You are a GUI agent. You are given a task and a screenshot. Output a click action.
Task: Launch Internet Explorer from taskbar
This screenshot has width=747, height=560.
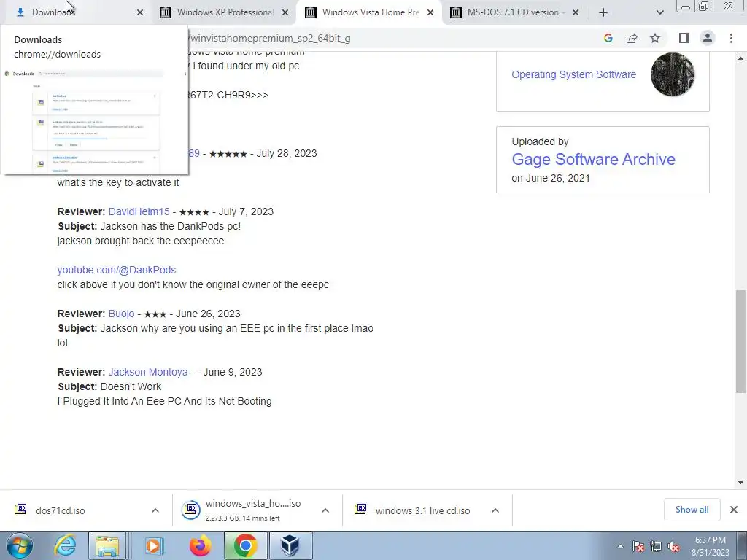[64, 545]
